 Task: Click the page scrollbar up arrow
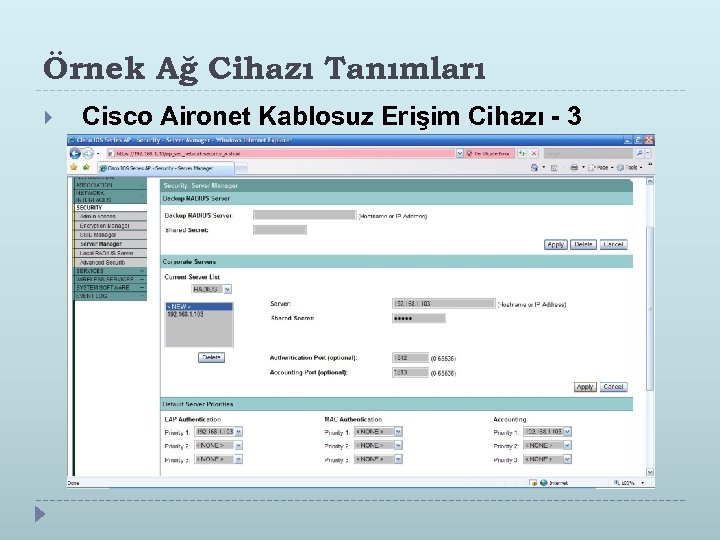pyautogui.click(x=650, y=181)
